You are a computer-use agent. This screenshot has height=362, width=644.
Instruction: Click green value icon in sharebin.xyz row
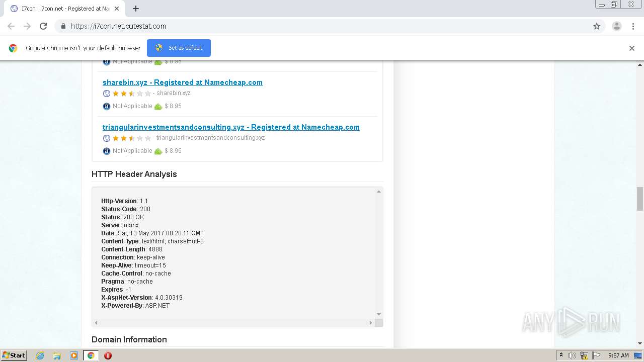click(x=158, y=106)
